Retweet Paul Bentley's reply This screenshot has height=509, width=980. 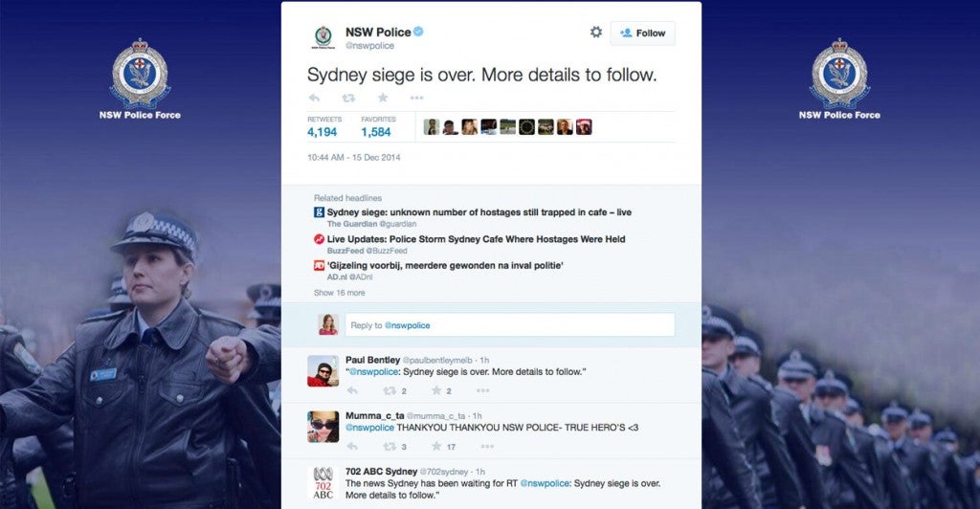[390, 390]
